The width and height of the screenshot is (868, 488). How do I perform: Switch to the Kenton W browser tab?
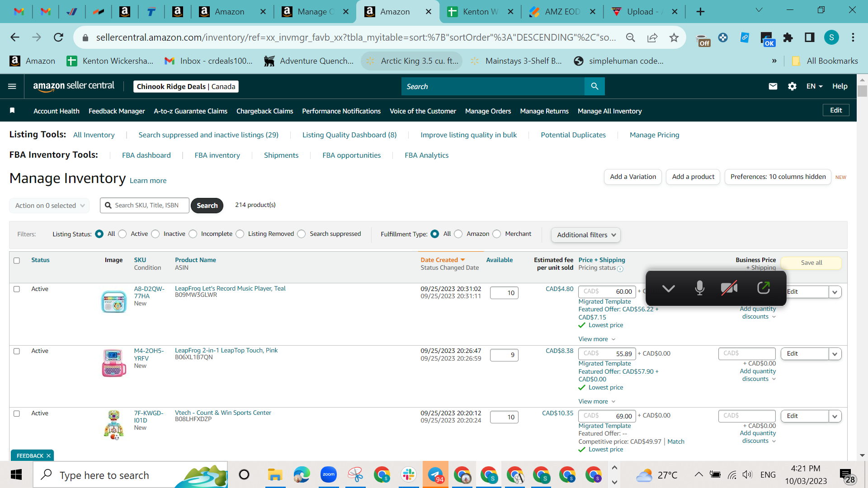coord(479,12)
